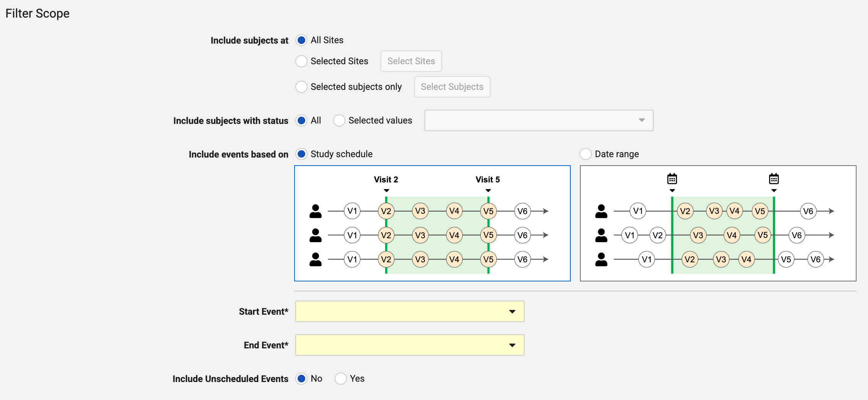Image resolution: width=868 pixels, height=400 pixels.
Task: Click the Include Unscheduled Events label
Action: tap(230, 379)
